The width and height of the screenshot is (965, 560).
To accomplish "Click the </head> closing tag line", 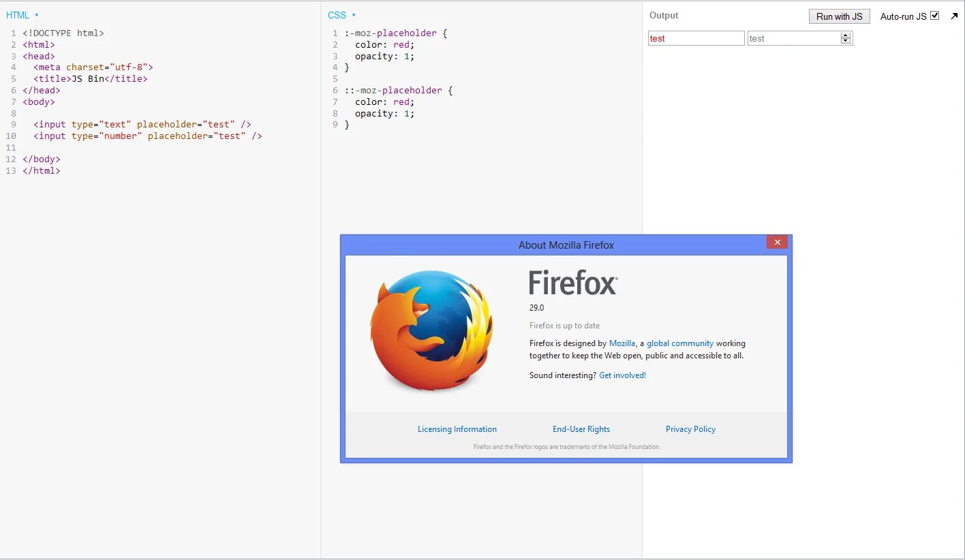I will pos(42,91).
